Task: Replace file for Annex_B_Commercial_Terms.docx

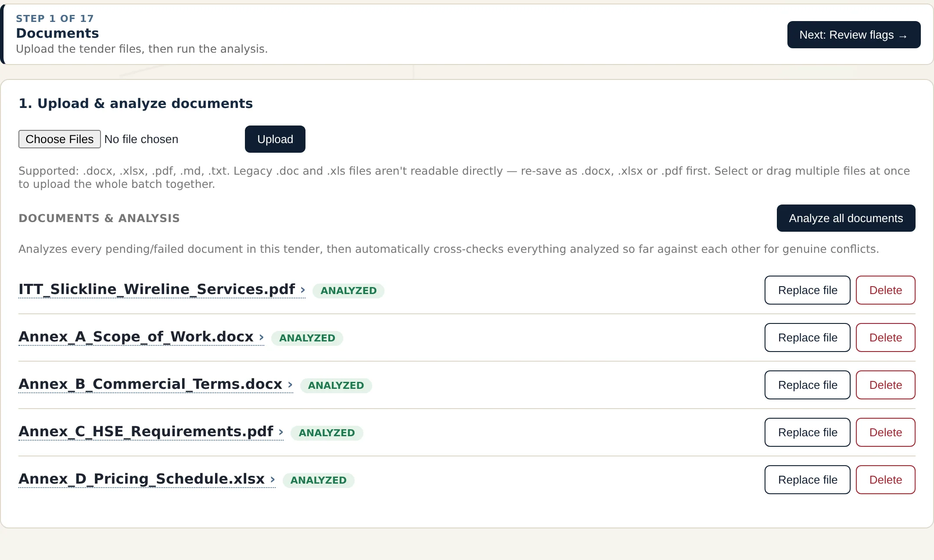Action: [808, 385]
